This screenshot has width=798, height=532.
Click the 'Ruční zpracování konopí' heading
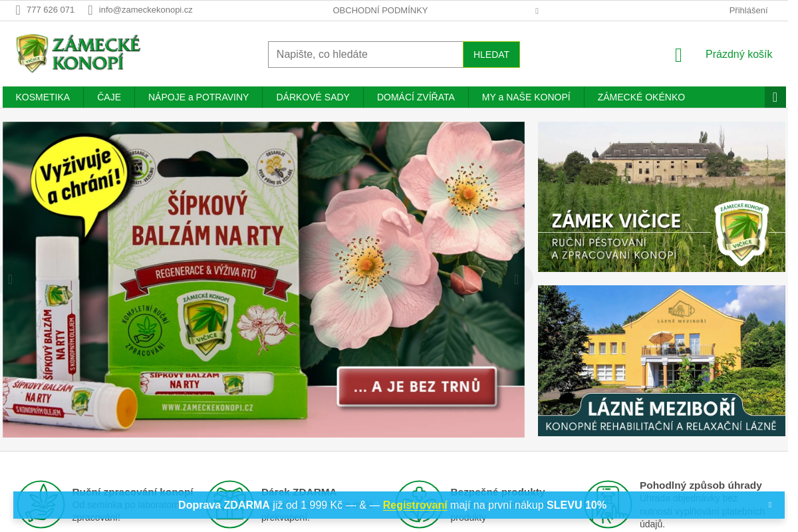coord(132,492)
